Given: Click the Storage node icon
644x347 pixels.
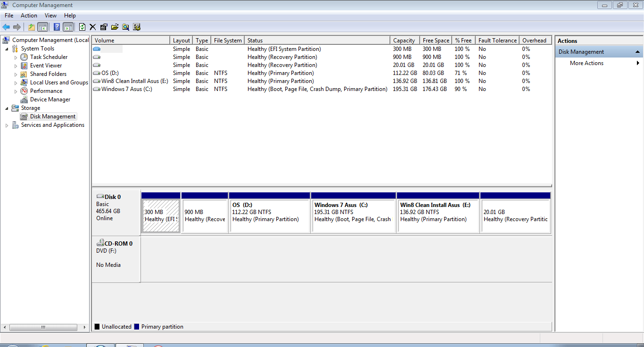Looking at the screenshot, I should coord(15,108).
